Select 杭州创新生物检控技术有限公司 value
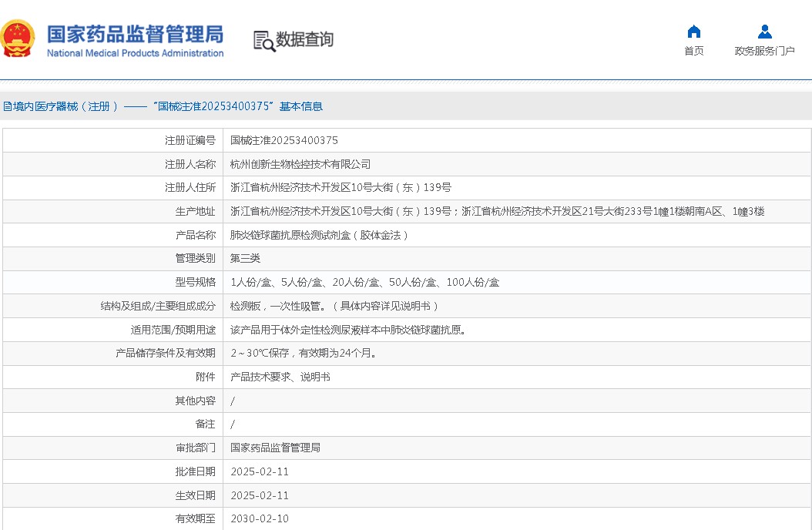Viewport: 812px width, 530px height. [300, 164]
